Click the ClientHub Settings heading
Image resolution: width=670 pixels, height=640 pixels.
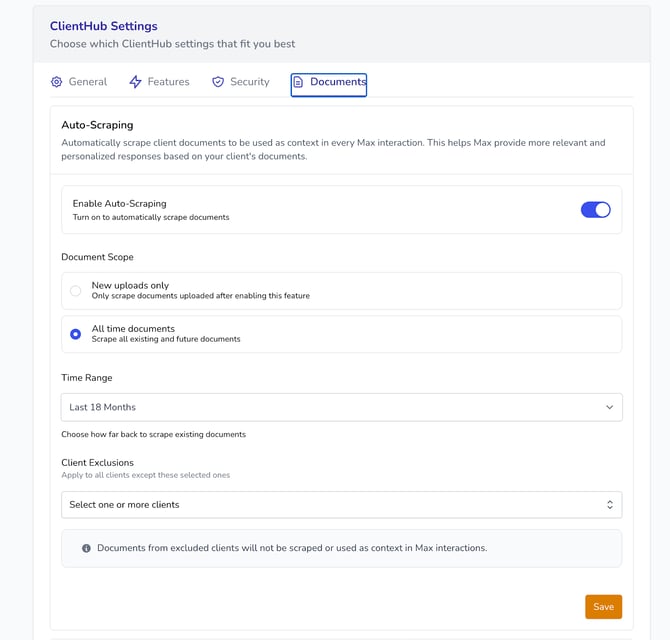104,26
